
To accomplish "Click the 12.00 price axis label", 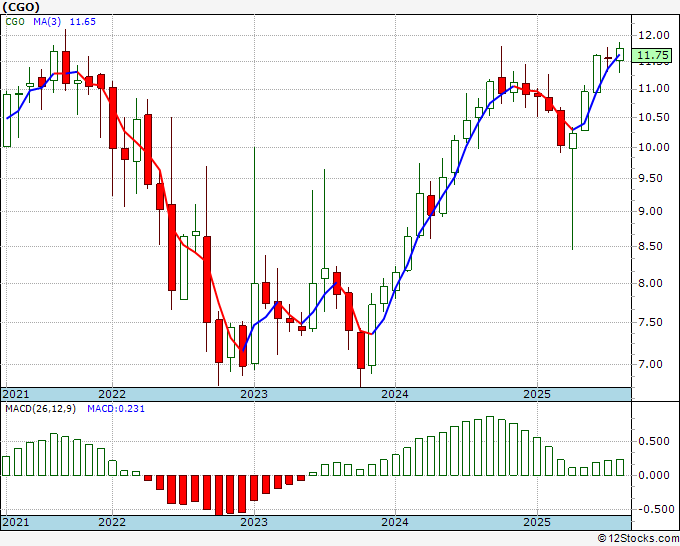I will coord(654,36).
